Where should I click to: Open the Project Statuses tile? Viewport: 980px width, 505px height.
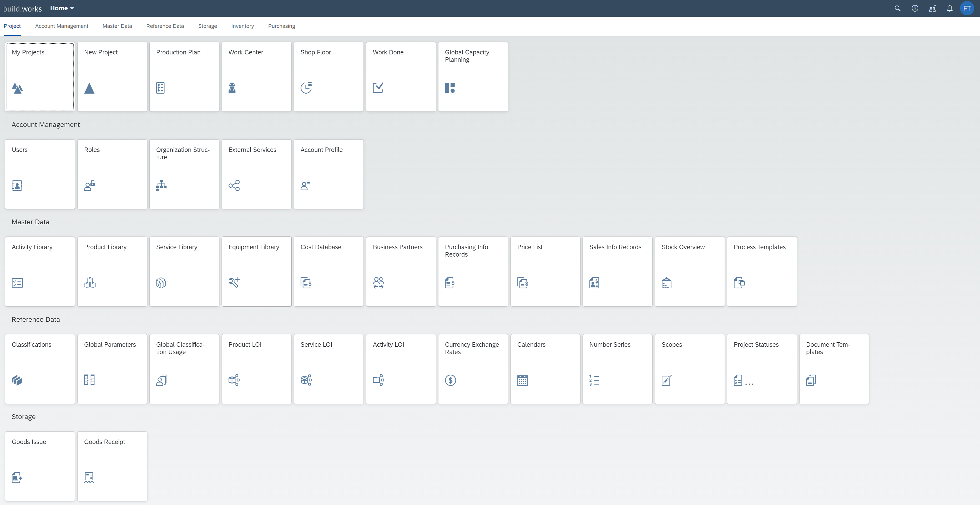pyautogui.click(x=762, y=369)
